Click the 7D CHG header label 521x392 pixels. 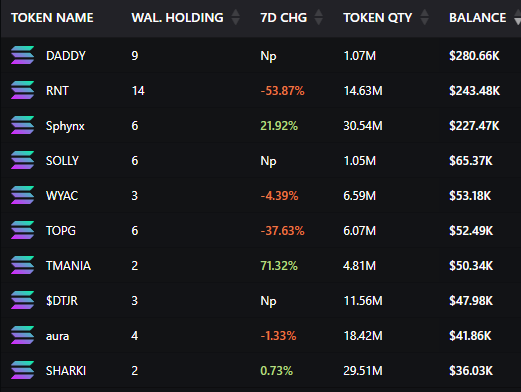tap(284, 18)
